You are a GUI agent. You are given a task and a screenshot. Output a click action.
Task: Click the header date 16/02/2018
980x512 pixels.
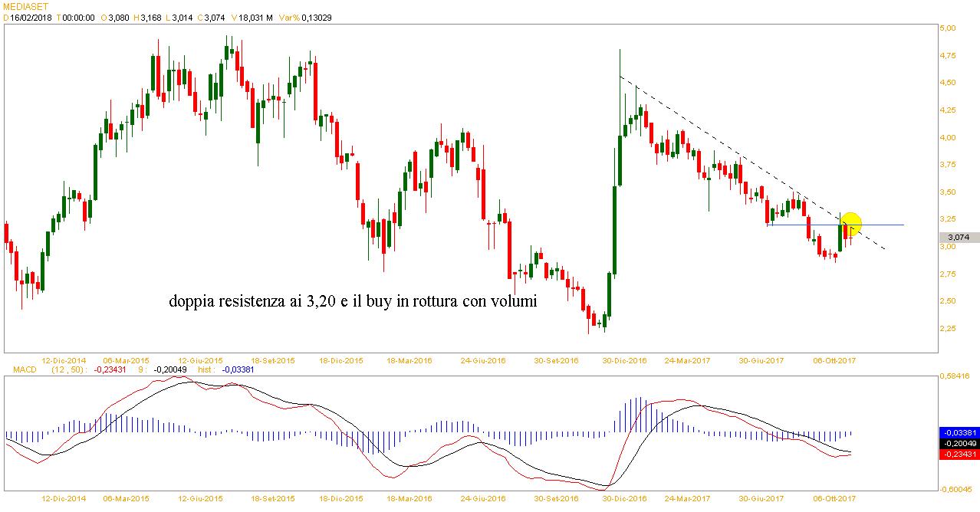(x=31, y=17)
